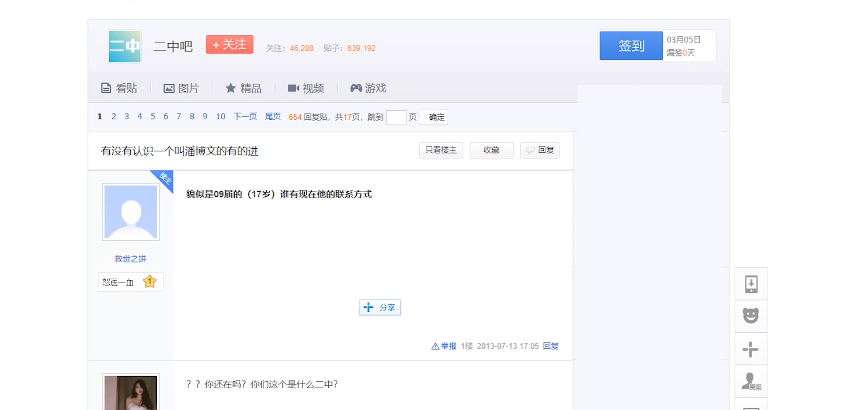This screenshot has width=852, height=410.
Task: Click the 03月05日 date text
Action: tap(684, 40)
